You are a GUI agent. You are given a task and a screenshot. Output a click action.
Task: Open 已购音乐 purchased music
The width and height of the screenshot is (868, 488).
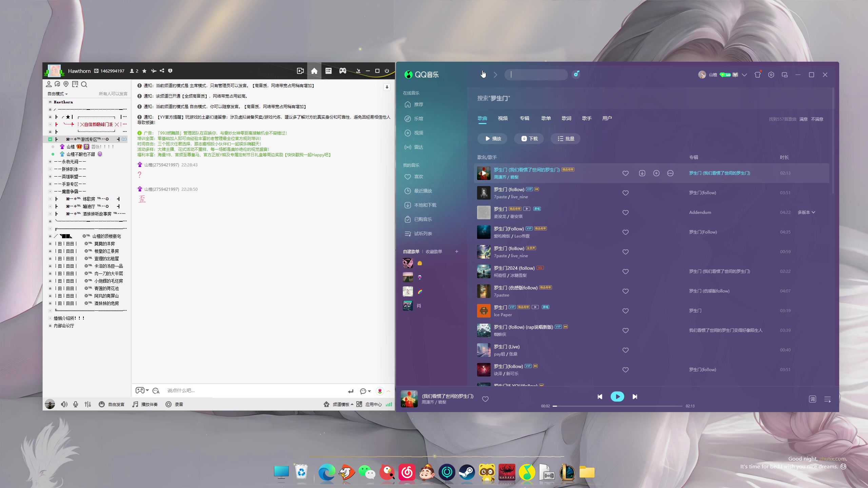point(418,219)
